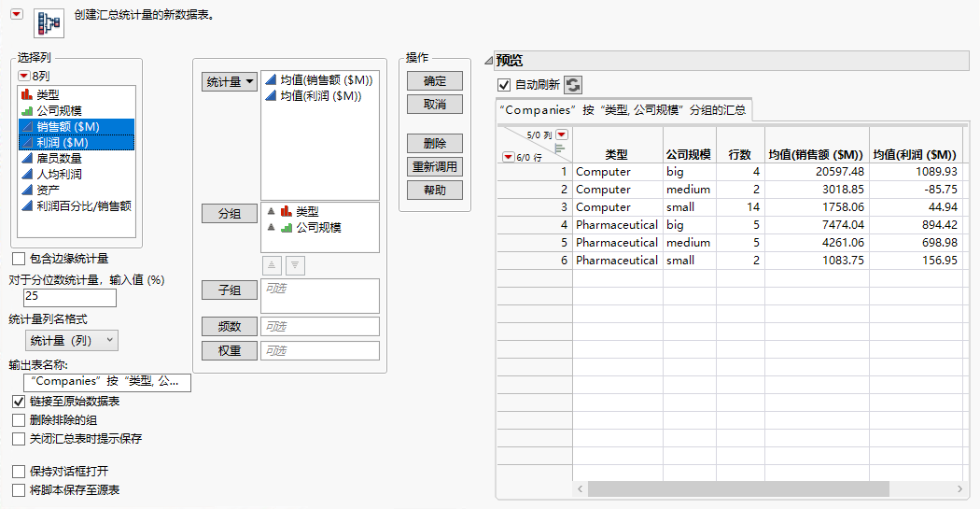Select 均值(利润 ($M)) in statistics list
The height and width of the screenshot is (509, 980).
point(320,95)
